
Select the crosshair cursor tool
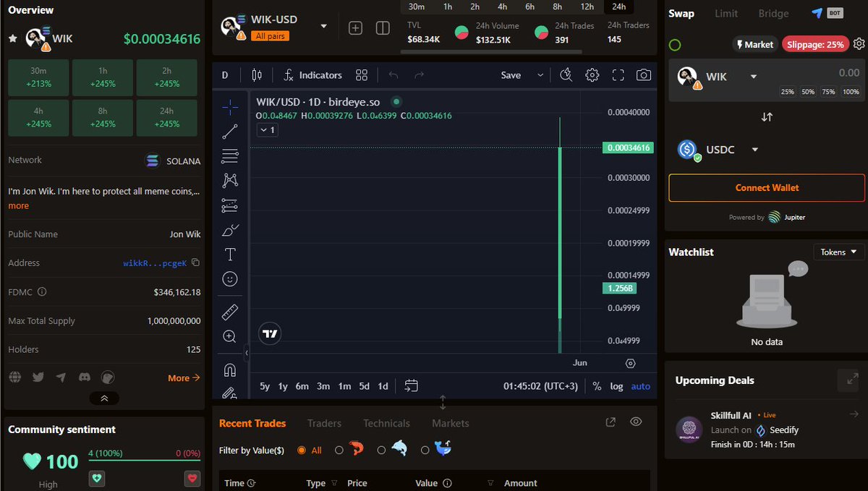(x=230, y=107)
